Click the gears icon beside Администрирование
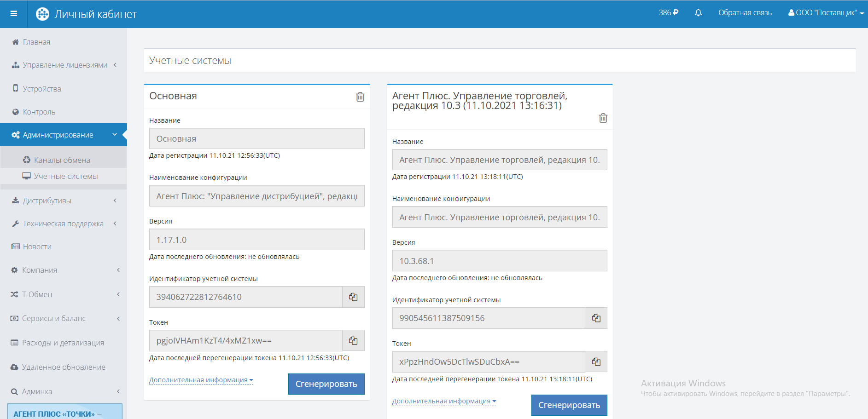The image size is (868, 419). click(x=16, y=135)
